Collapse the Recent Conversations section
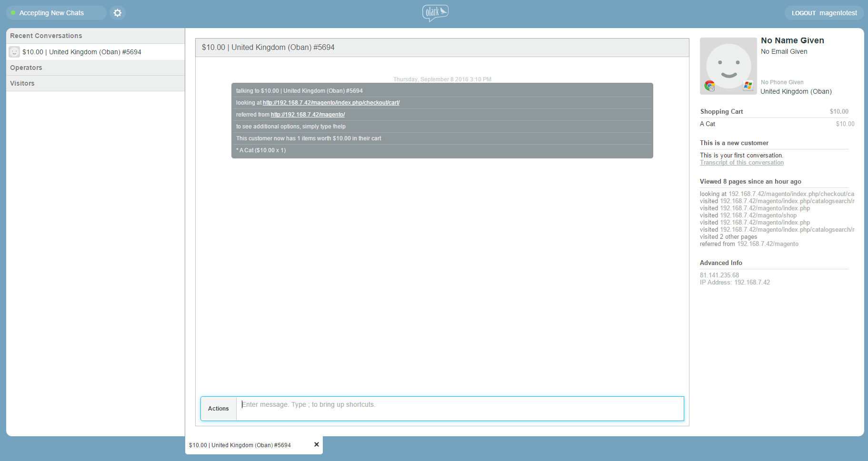 46,36
